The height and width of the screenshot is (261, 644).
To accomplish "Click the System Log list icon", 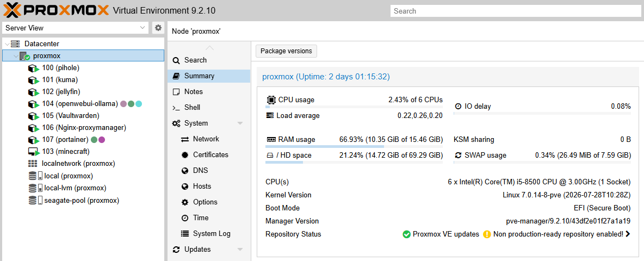I will tap(185, 234).
